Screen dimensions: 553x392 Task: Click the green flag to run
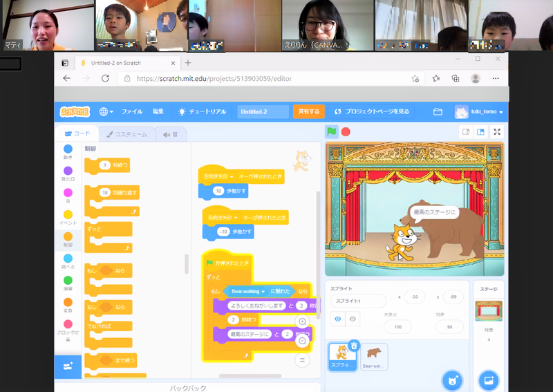pyautogui.click(x=332, y=131)
